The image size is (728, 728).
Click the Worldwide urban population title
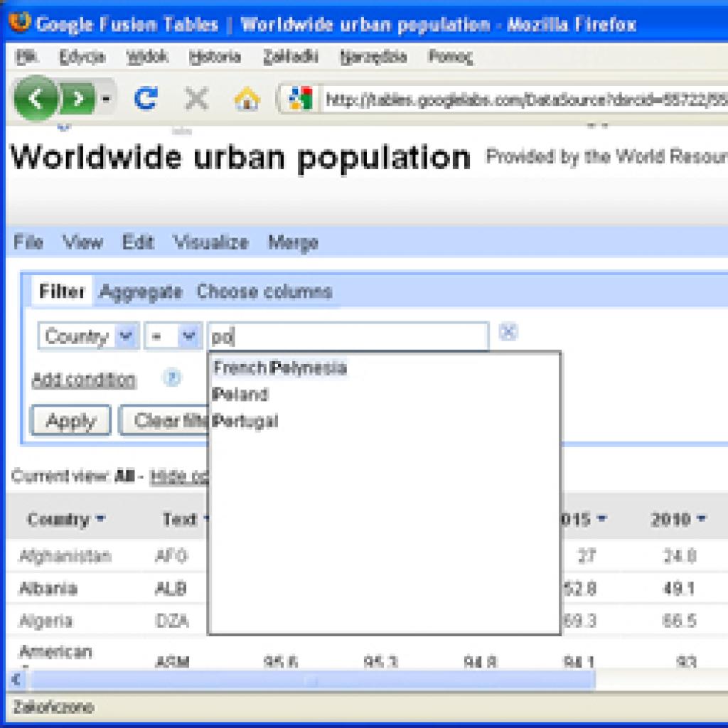pos(240,158)
